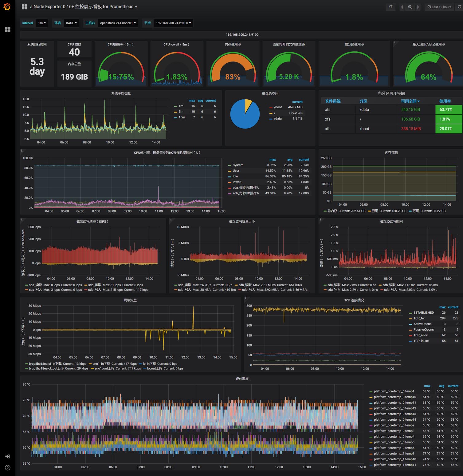The width and height of the screenshot is (463, 476).
Task: Open the Last 12 hours time picker
Action: (x=439, y=7)
